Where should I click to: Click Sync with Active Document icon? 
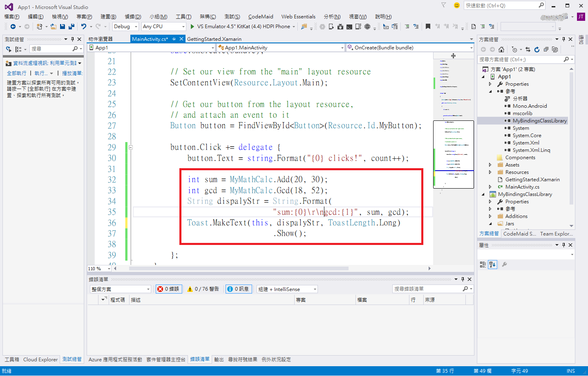coord(528,49)
